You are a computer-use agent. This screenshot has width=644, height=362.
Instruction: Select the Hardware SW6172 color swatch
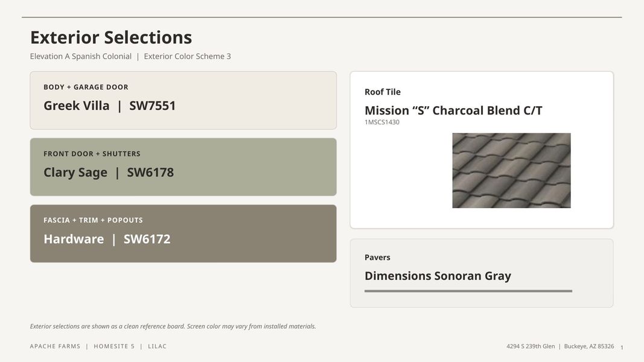pyautogui.click(x=183, y=233)
